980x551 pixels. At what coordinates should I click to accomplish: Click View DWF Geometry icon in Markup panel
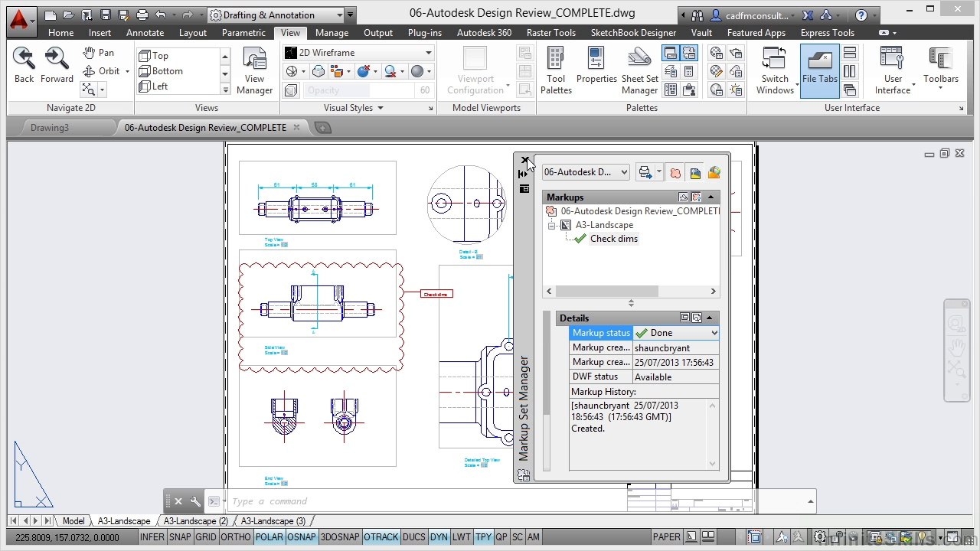[x=714, y=173]
